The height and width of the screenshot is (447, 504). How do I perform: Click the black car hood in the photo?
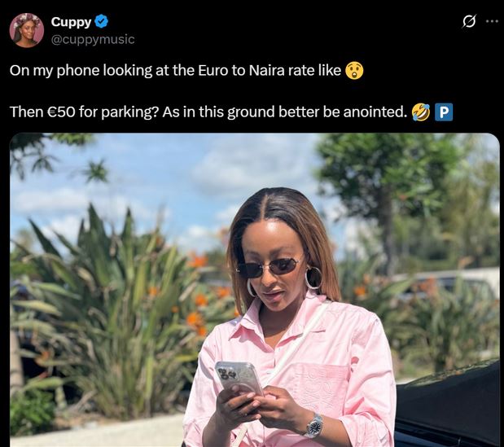tap(449, 403)
